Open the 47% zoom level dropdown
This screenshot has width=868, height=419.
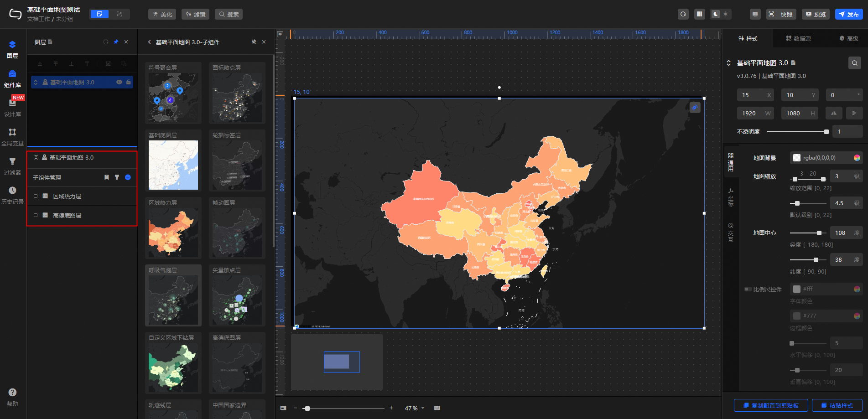point(415,408)
